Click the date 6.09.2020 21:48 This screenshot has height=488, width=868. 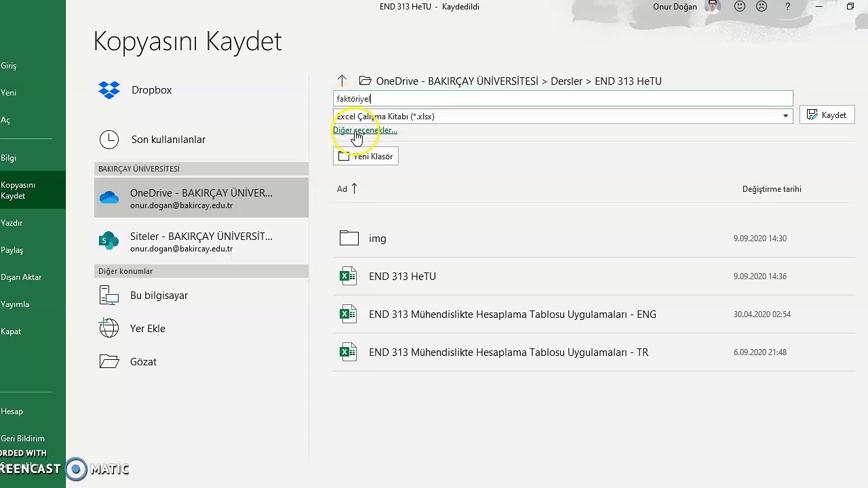click(x=760, y=352)
